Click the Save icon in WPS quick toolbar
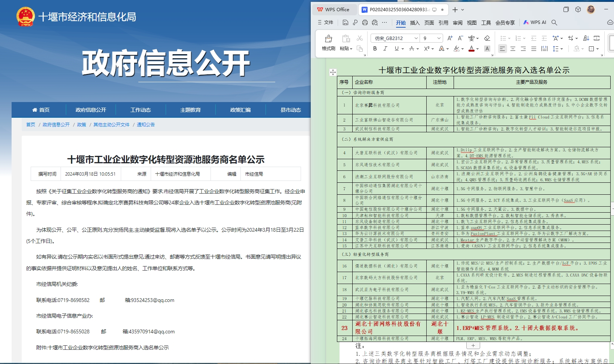This screenshot has height=364, width=614. click(345, 22)
